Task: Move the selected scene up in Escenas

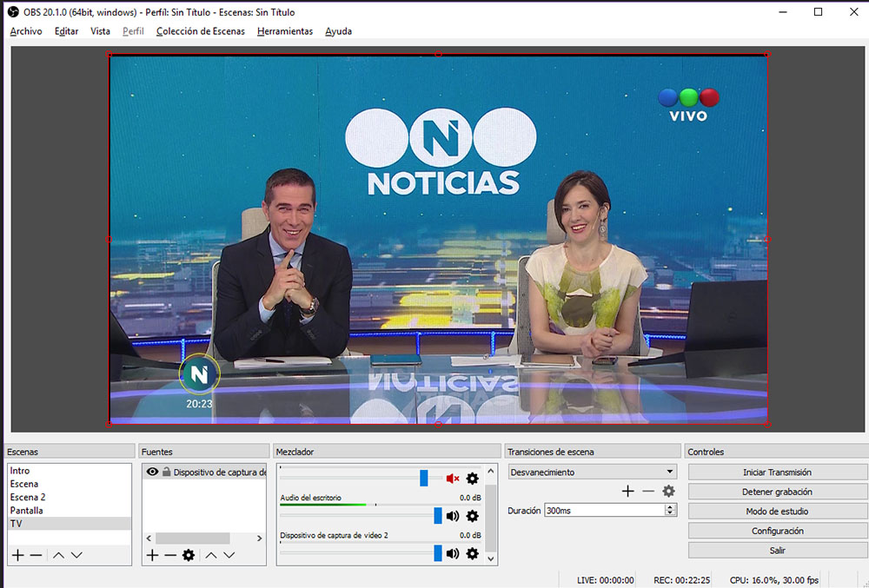Action: point(58,555)
